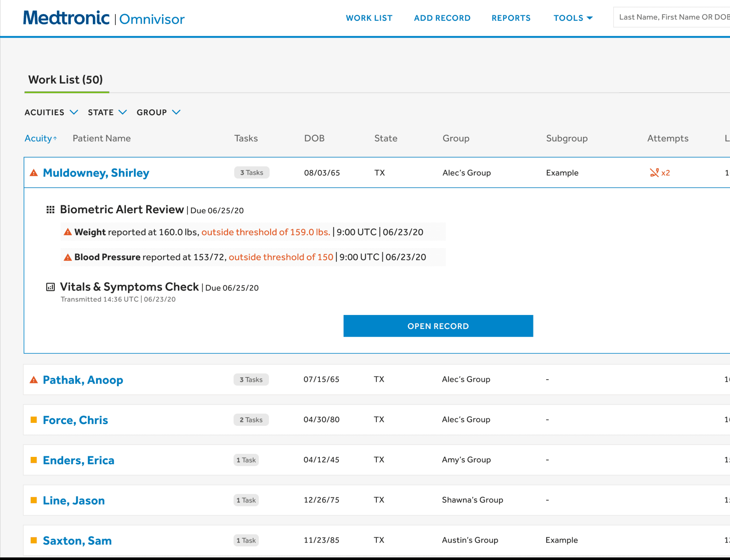The height and width of the screenshot is (560, 730).
Task: Click Amy's Group cell
Action: point(466,460)
